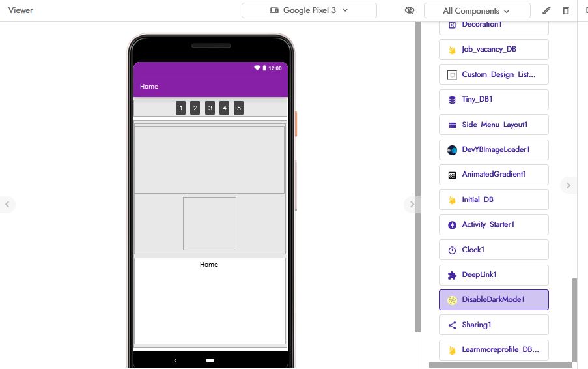The image size is (588, 369).
Task: Click the far-right panel chevron arrow
Action: 568,185
